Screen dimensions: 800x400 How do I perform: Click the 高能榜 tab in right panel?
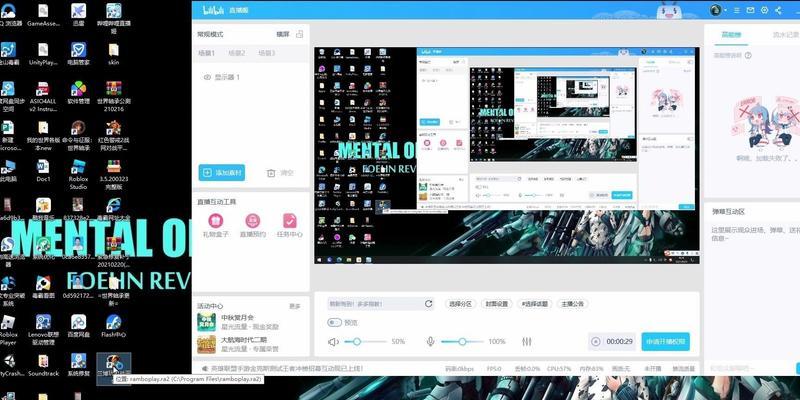(731, 35)
